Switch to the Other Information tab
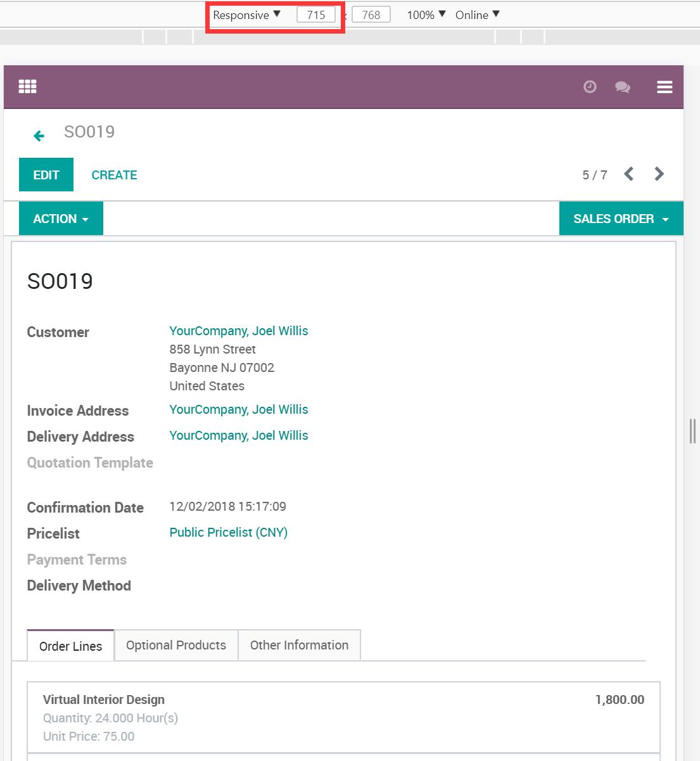This screenshot has height=761, width=700. point(299,645)
